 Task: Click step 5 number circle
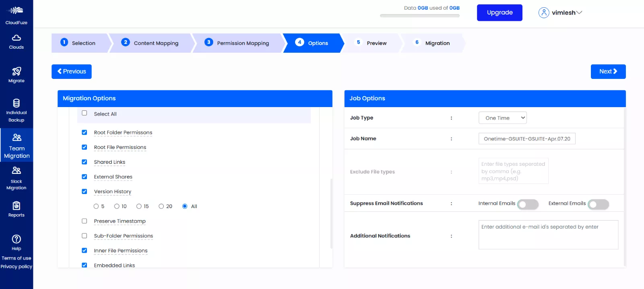[x=359, y=42]
